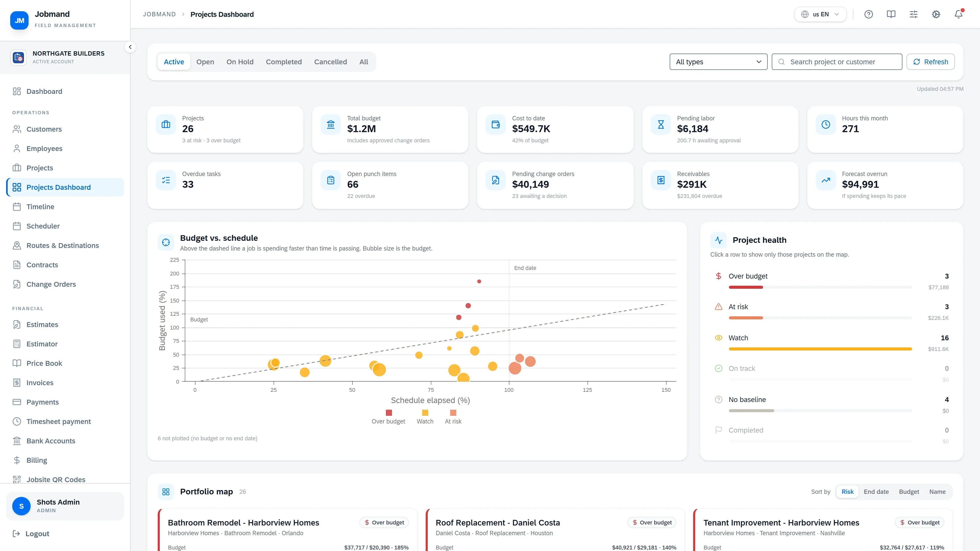980x551 pixels.
Task: Click the highest red over-budget bubble
Action: pyautogui.click(x=479, y=281)
